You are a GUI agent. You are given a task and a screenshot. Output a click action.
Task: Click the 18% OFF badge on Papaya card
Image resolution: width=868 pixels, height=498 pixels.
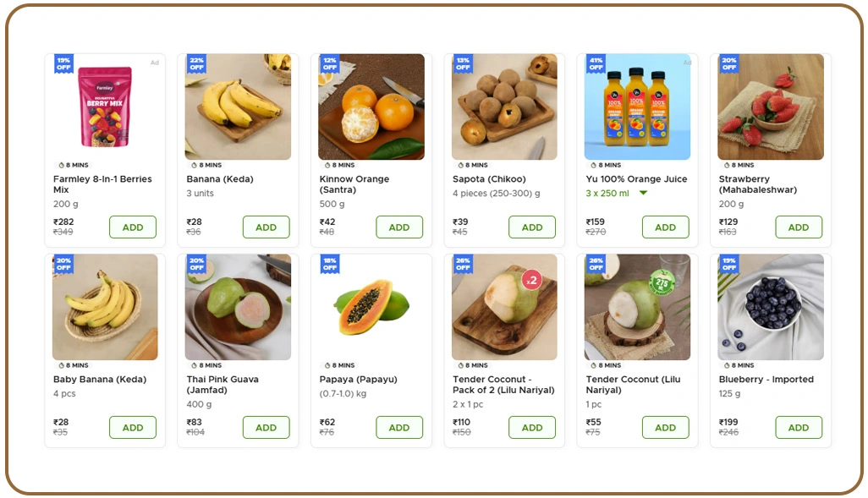click(329, 263)
